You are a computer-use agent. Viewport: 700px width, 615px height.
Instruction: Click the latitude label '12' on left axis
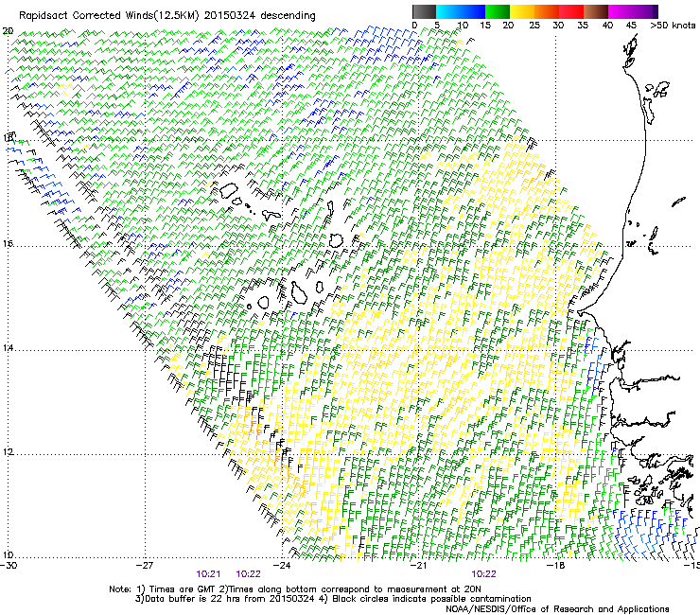tap(8, 451)
